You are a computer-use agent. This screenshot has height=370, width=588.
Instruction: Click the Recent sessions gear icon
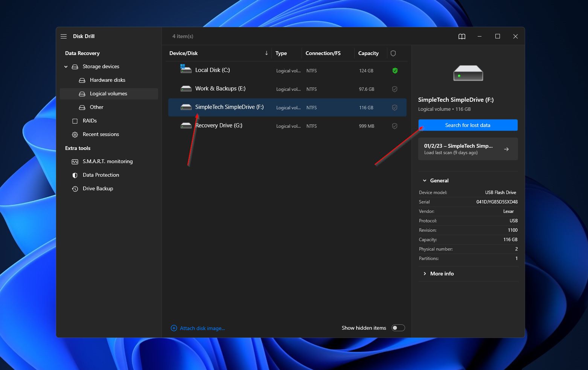pyautogui.click(x=75, y=135)
